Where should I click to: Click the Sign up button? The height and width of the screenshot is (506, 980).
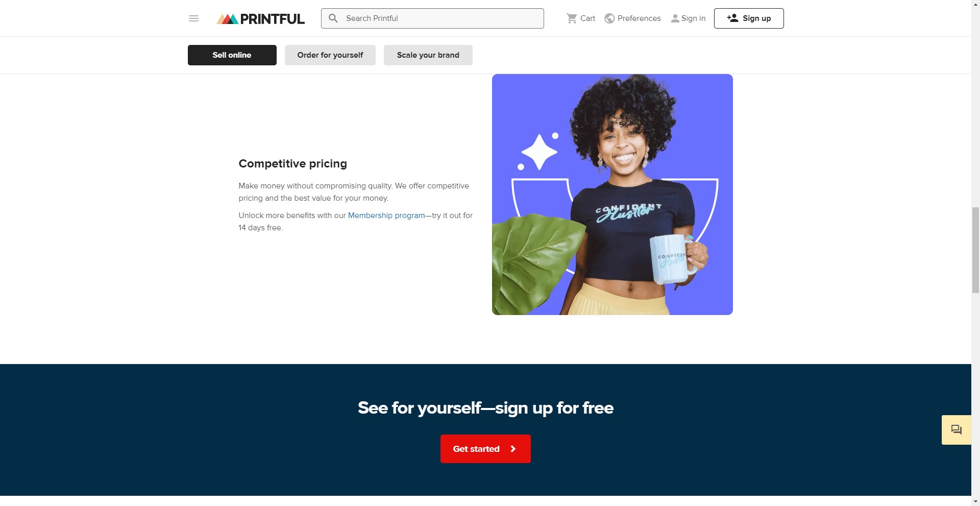[x=749, y=18]
